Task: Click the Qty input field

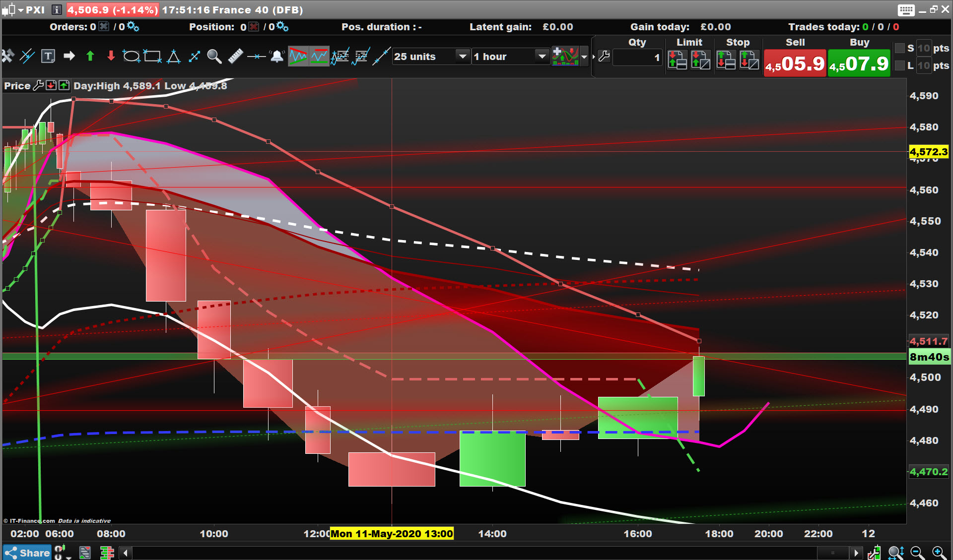Action: coord(637,58)
